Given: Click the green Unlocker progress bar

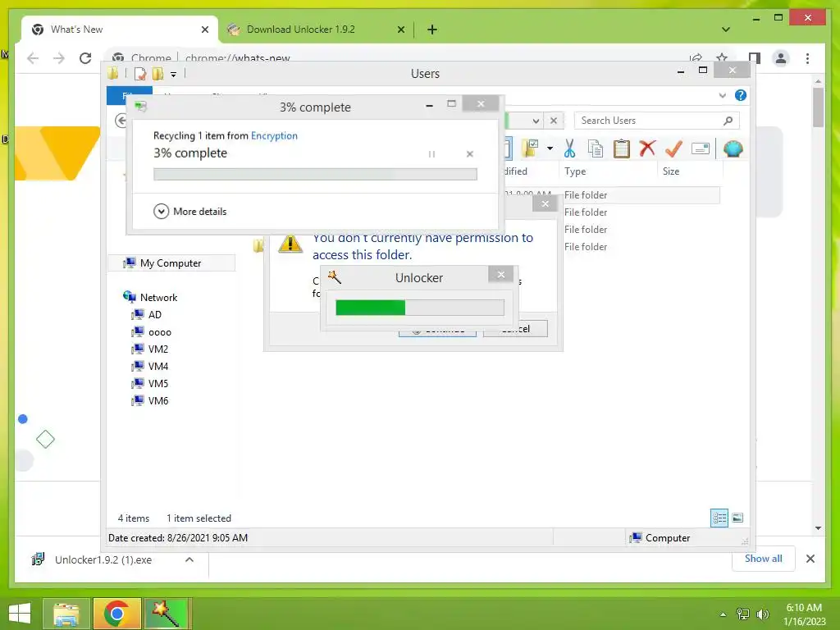Looking at the screenshot, I should [419, 308].
